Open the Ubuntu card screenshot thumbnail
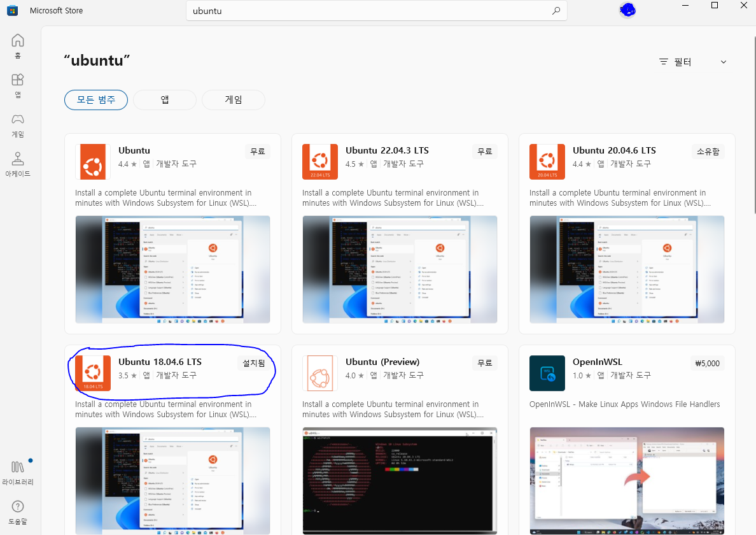 pyautogui.click(x=172, y=269)
